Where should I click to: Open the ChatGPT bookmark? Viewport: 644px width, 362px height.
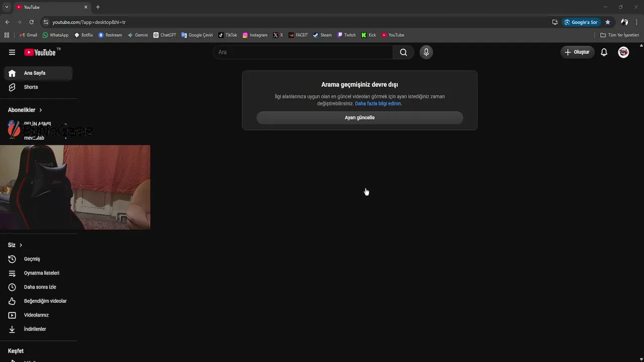click(x=165, y=35)
